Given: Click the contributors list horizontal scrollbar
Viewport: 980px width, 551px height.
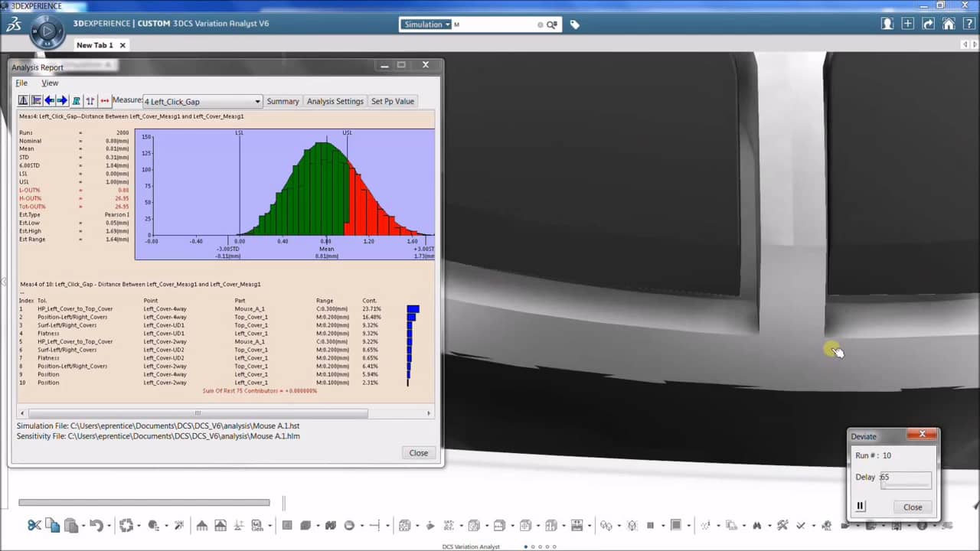Looking at the screenshot, I should tap(197, 413).
